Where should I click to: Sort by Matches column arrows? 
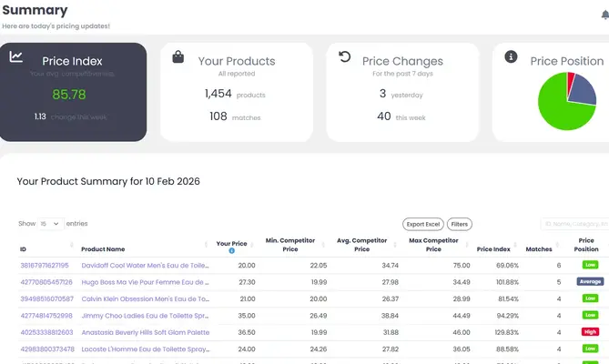[557, 245]
